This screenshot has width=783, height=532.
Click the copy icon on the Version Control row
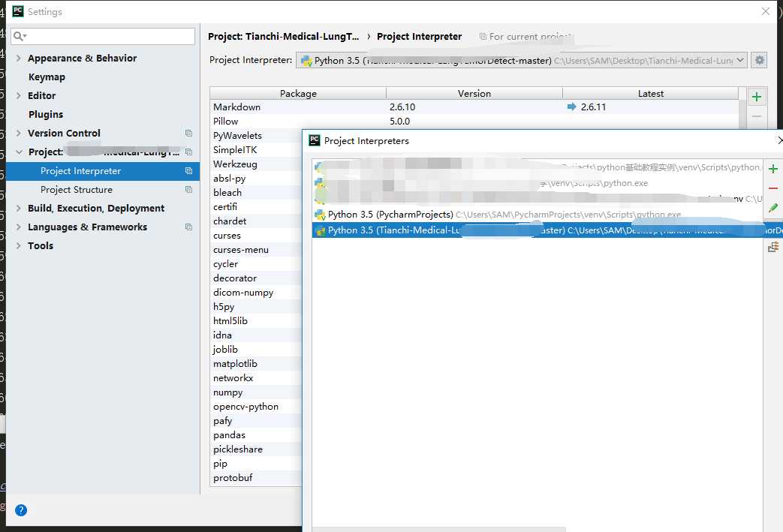188,134
